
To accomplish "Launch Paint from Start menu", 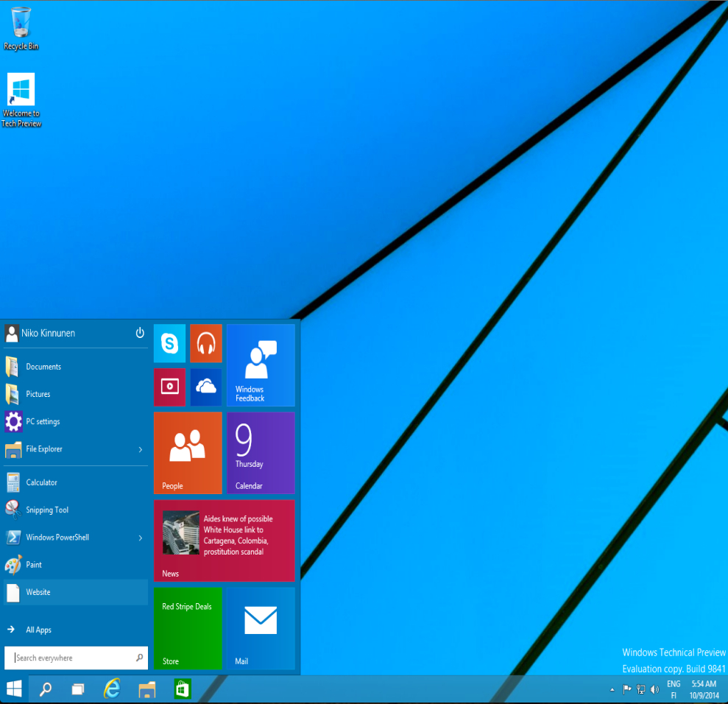I will pos(76,564).
